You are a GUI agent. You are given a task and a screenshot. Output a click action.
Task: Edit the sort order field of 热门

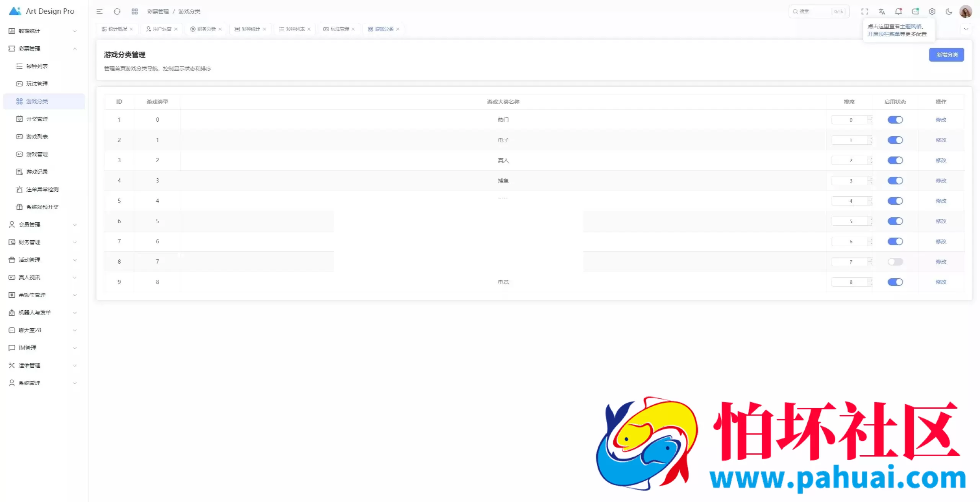tap(851, 120)
